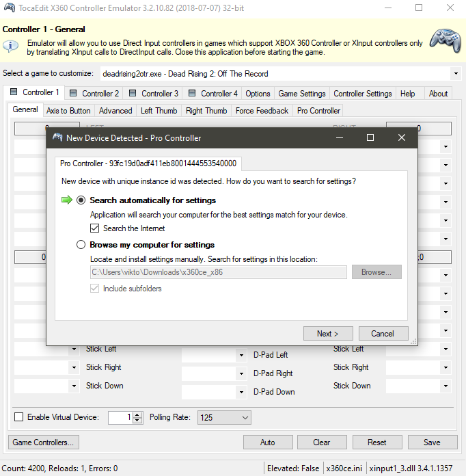
Task: Open the Controller Settings tab
Action: pos(363,93)
